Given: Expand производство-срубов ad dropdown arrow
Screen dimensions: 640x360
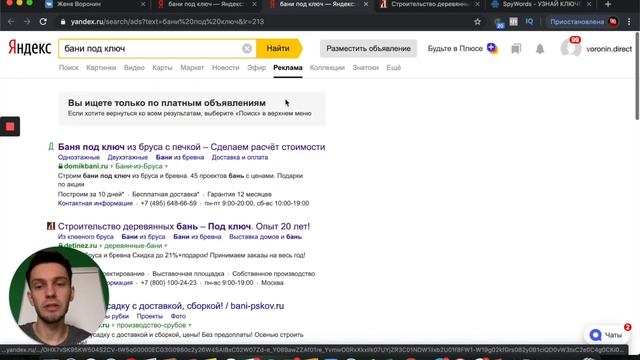Looking at the screenshot, I should pyautogui.click(x=189, y=325).
